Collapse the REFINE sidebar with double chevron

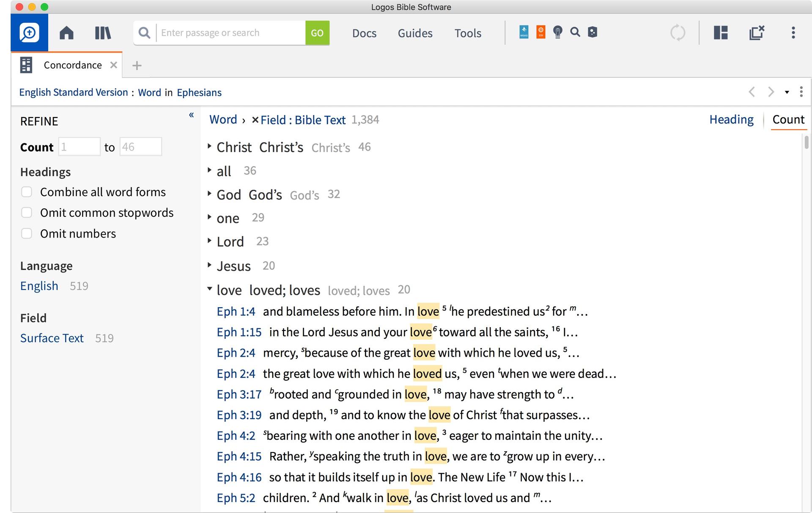(x=192, y=115)
